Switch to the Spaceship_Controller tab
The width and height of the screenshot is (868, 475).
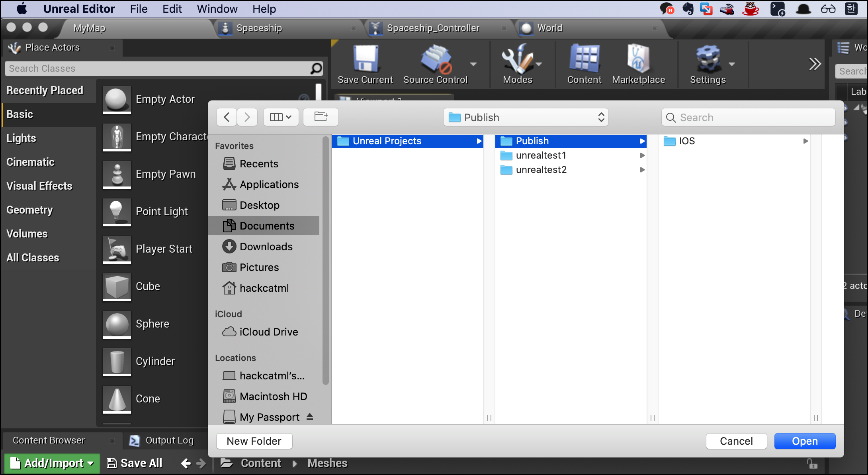(x=433, y=28)
